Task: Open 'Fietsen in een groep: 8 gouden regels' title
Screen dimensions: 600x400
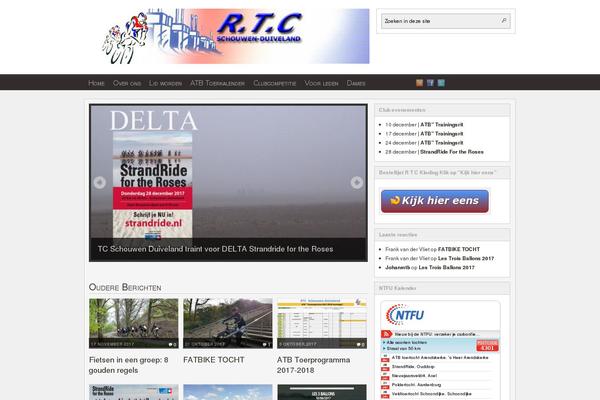Action: (129, 365)
